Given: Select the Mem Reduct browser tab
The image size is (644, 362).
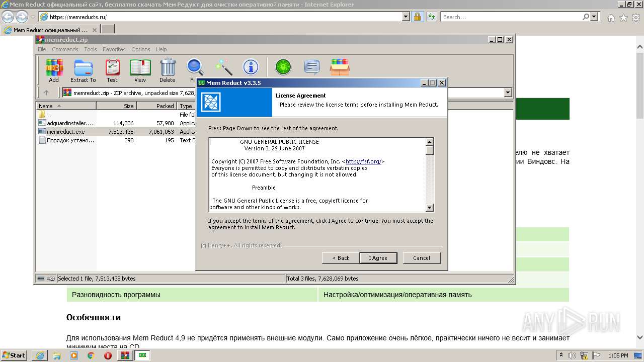Looking at the screenshot, I should 50,30.
